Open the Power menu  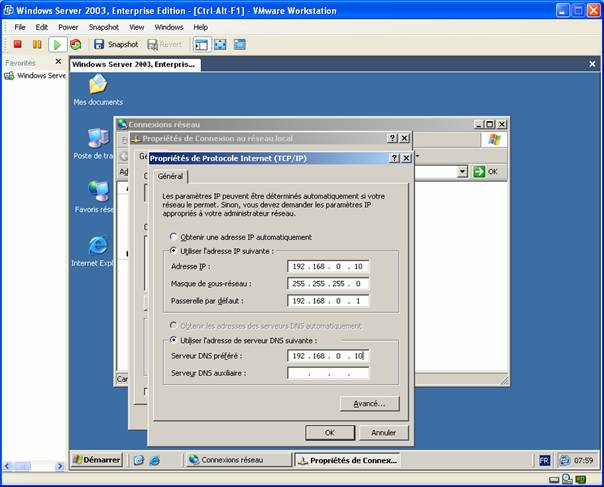click(68, 27)
